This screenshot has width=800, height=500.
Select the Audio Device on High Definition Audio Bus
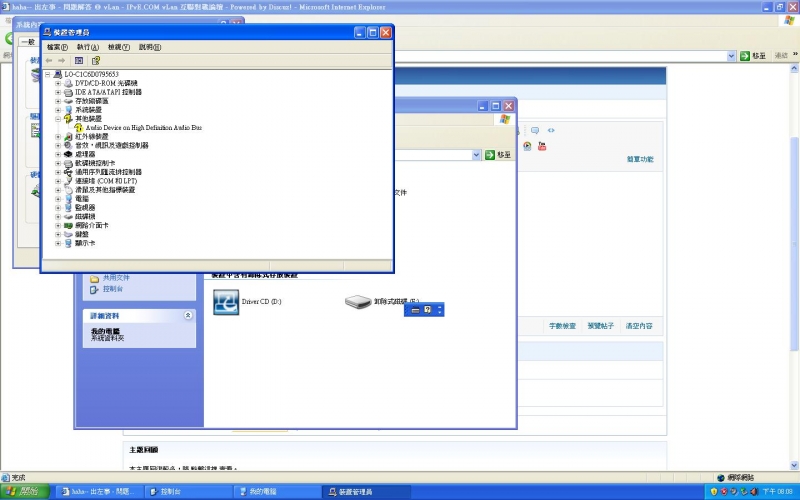pos(144,128)
